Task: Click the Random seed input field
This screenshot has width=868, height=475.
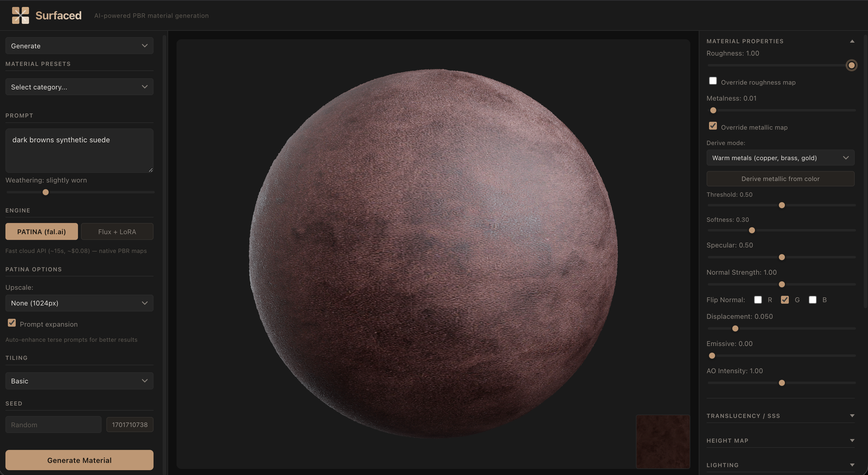Action: click(53, 425)
